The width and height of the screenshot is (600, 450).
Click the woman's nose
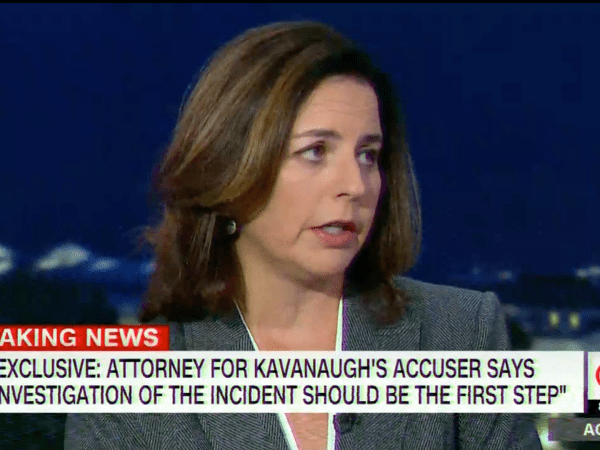click(351, 182)
